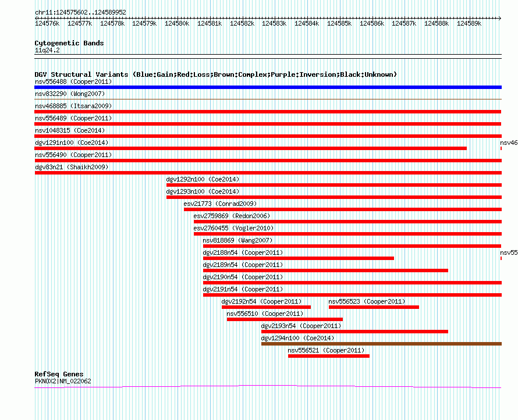Click the magenta PKNOX2 gene track line
This screenshot has width=518, height=420.
click(x=268, y=386)
